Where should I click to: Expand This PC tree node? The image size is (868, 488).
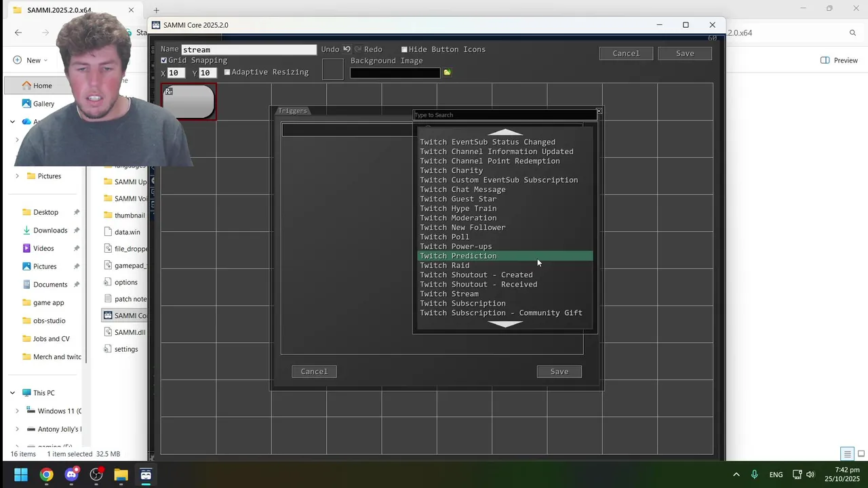(x=12, y=393)
